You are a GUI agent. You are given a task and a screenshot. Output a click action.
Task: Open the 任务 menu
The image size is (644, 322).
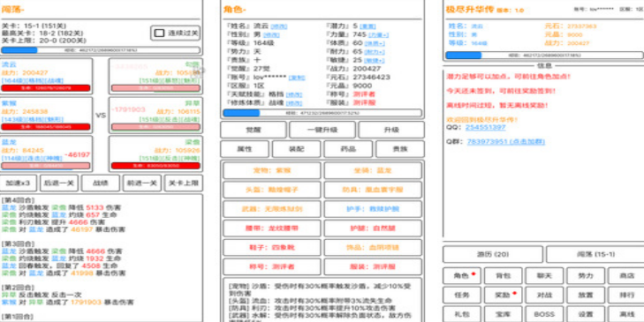click(x=462, y=295)
